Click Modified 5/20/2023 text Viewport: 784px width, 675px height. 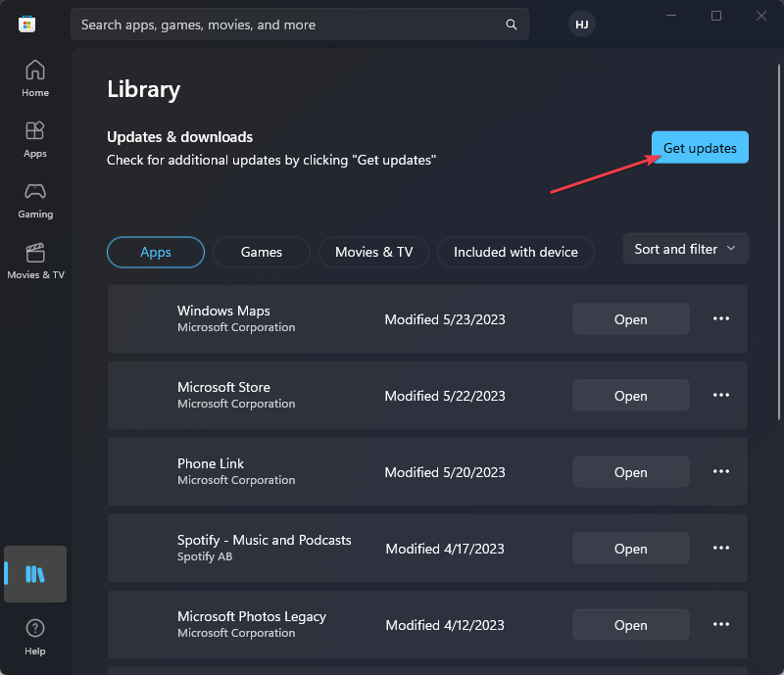(x=445, y=472)
